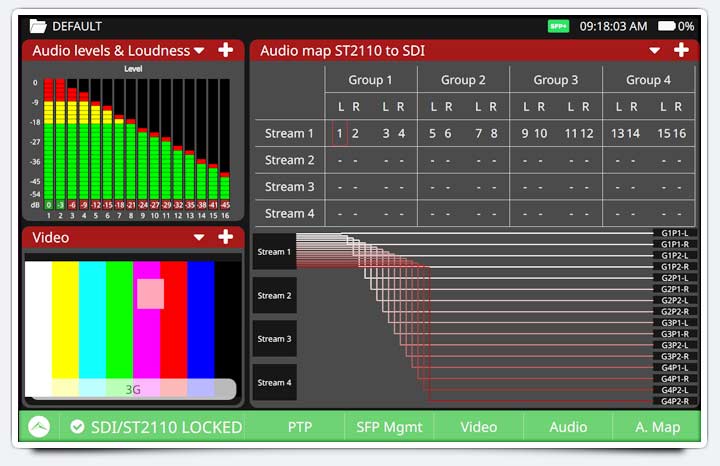Select the Stream 2 table row label
The width and height of the screenshot is (720, 466).
click(289, 160)
